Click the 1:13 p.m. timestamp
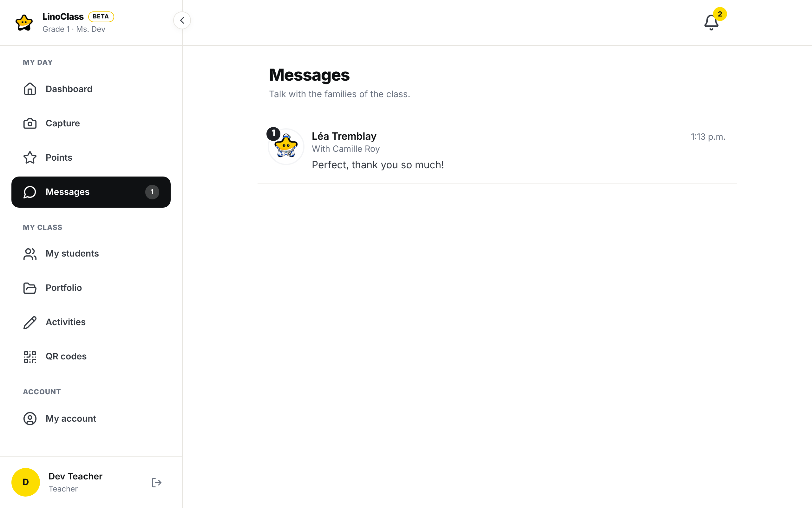Viewport: 812px width, 508px height. coord(708,137)
